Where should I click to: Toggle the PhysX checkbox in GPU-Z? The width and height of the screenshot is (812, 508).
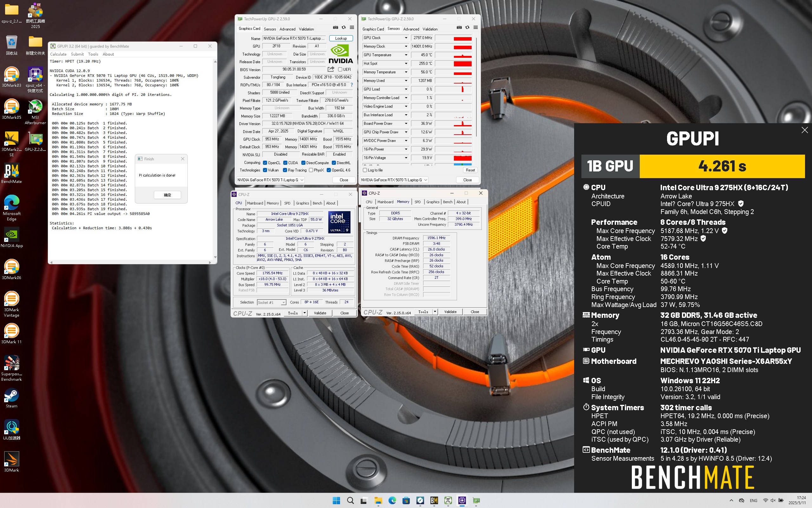tap(311, 170)
